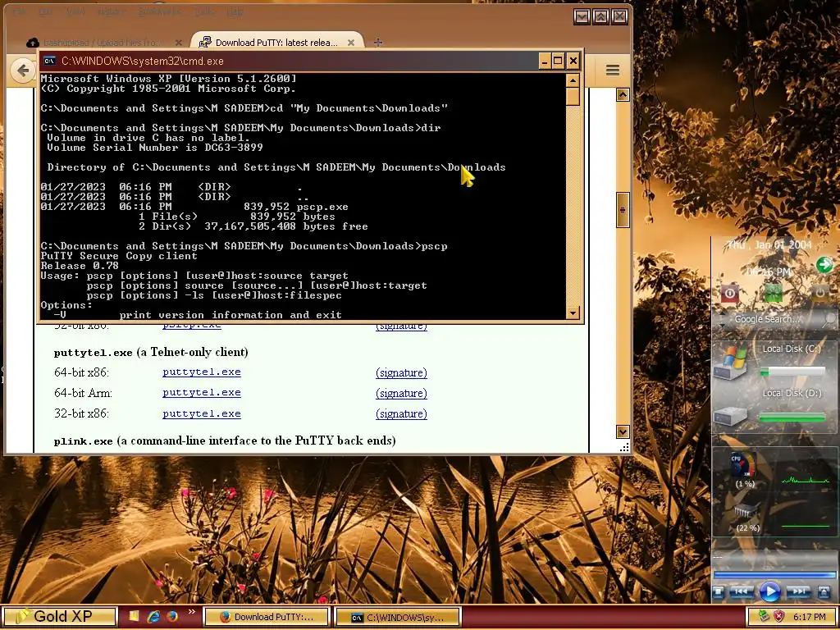Open Local Disk (C:) drive icon
This screenshot has height=630, width=840.
(731, 363)
